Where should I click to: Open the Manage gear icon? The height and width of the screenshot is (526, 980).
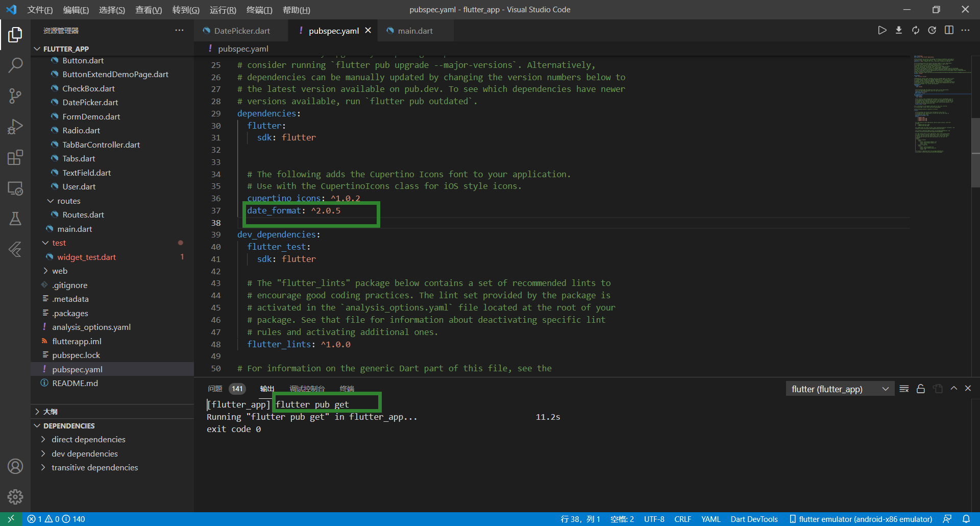(15, 496)
